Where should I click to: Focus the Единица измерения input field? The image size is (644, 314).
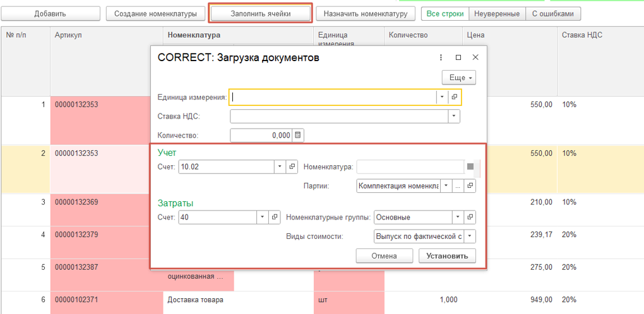333,97
